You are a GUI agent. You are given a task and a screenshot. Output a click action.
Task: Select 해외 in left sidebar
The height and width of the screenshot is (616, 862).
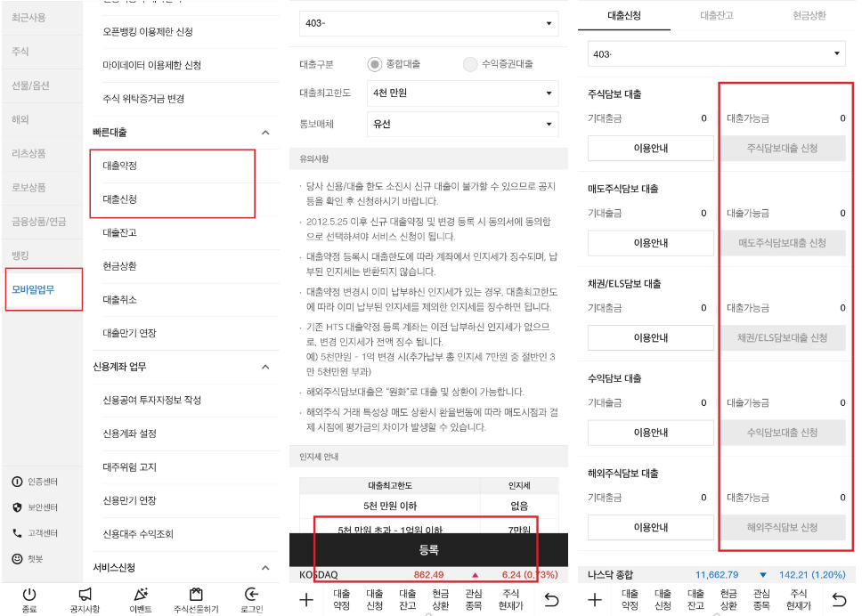[44, 119]
